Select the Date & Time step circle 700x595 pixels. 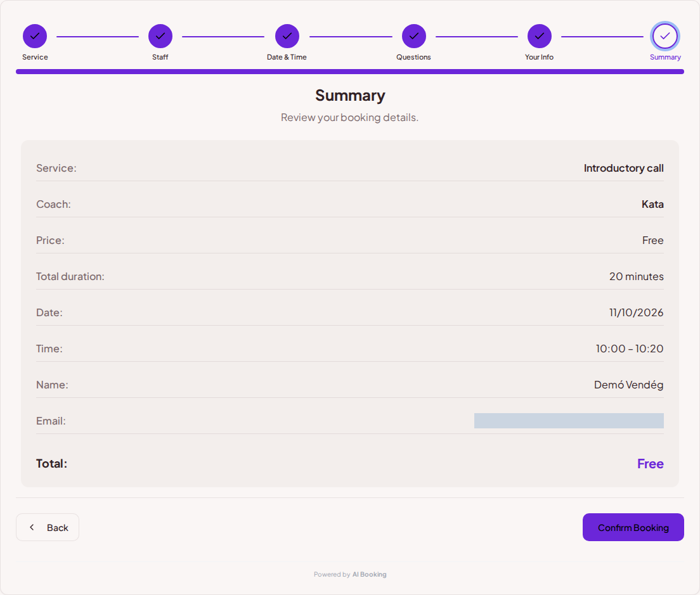pyautogui.click(x=287, y=36)
